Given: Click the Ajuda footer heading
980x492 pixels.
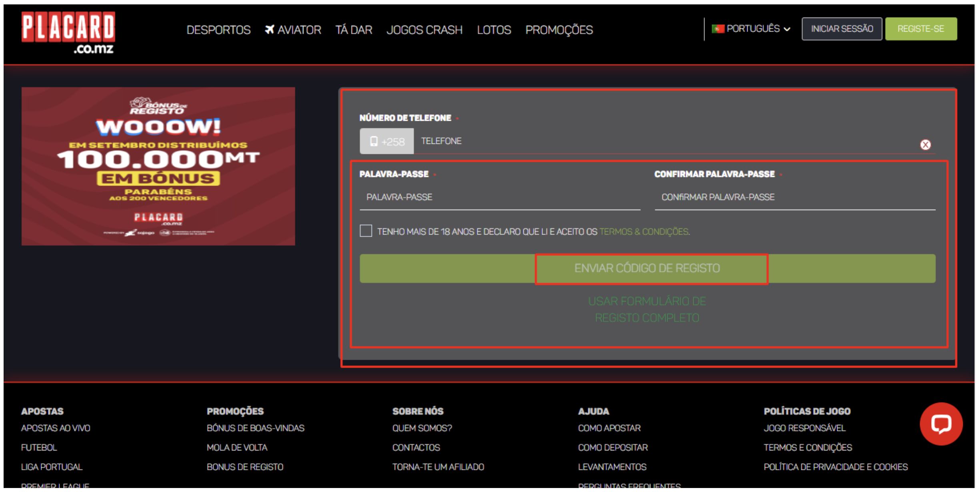Looking at the screenshot, I should pyautogui.click(x=593, y=411).
